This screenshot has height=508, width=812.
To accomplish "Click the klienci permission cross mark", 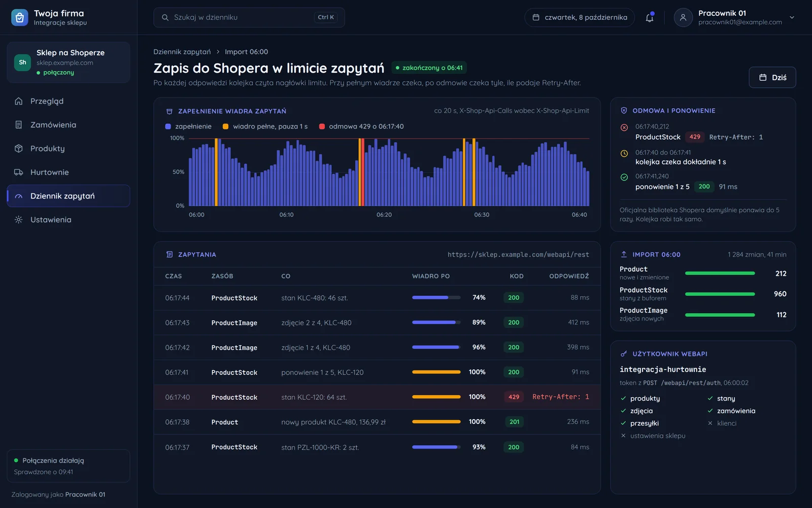I will 710,423.
